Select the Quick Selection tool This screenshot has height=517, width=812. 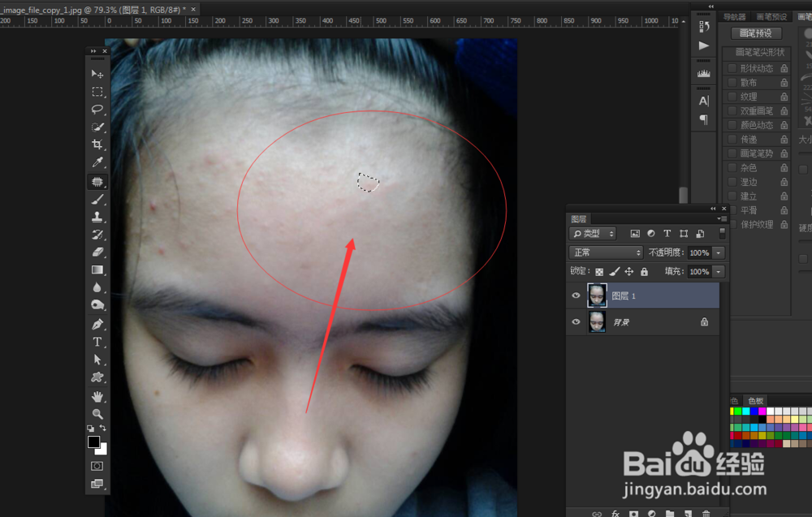pos(97,127)
